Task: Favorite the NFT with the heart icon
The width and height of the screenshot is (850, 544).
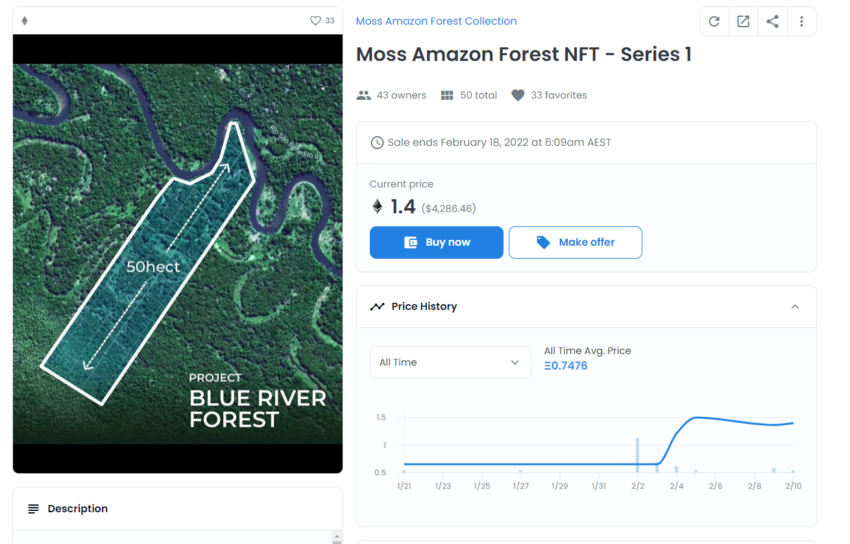Action: 316,20
